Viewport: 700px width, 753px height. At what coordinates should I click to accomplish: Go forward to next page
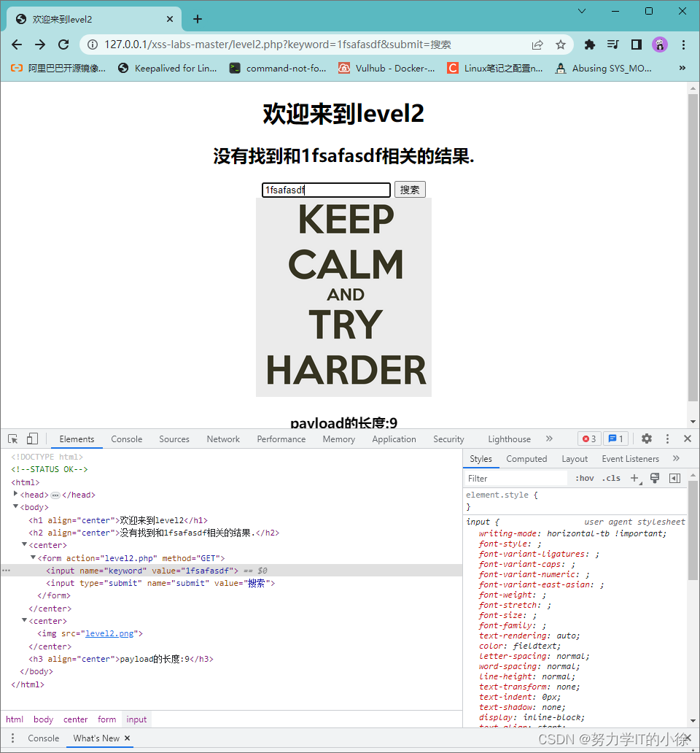tap(40, 45)
